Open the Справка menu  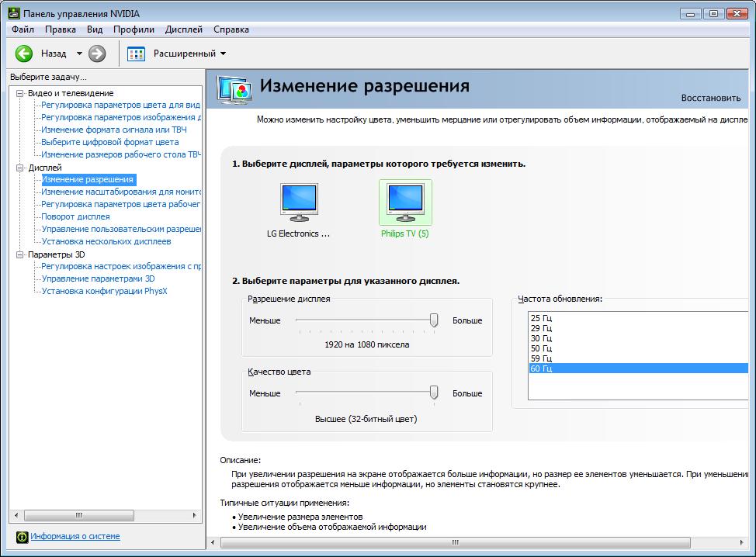(x=231, y=29)
